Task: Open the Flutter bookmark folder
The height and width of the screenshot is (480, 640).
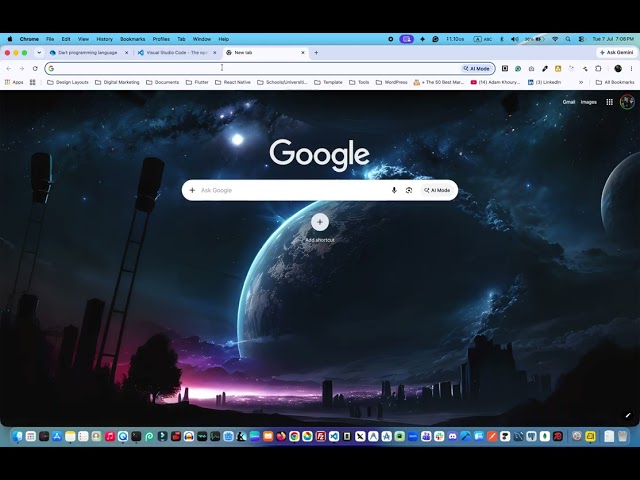Action: click(x=197, y=82)
